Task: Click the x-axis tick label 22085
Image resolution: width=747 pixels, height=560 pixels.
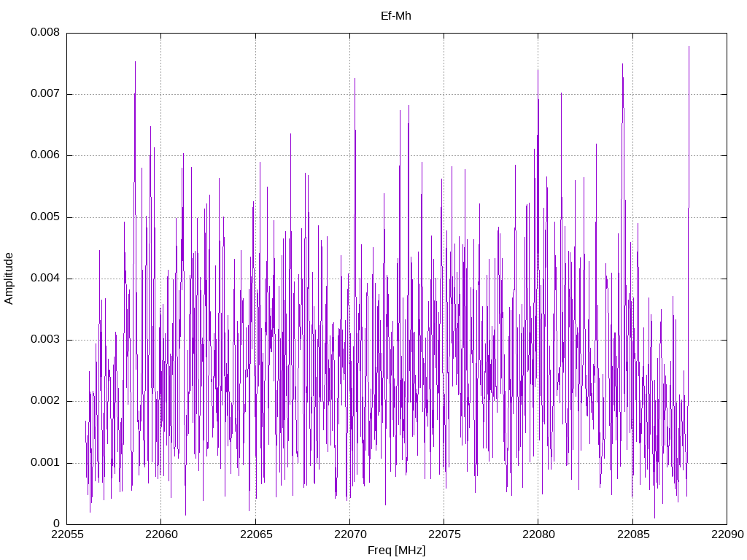Action: point(632,534)
